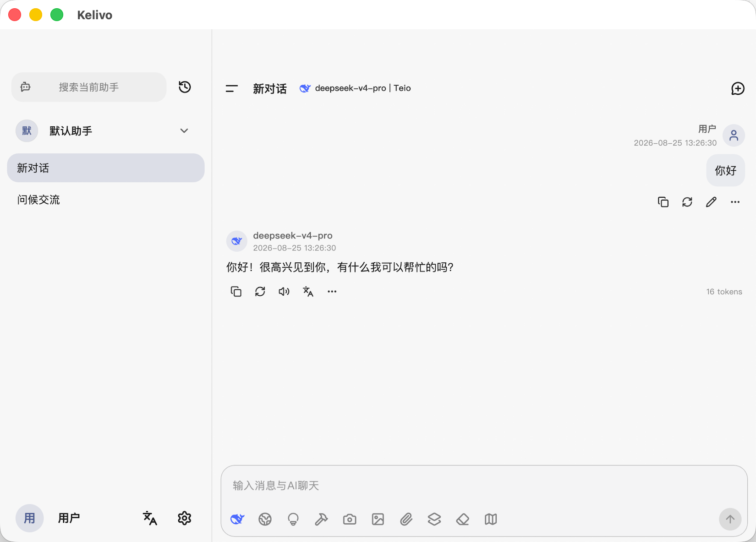
Task: Toggle web search globe icon
Action: click(265, 519)
